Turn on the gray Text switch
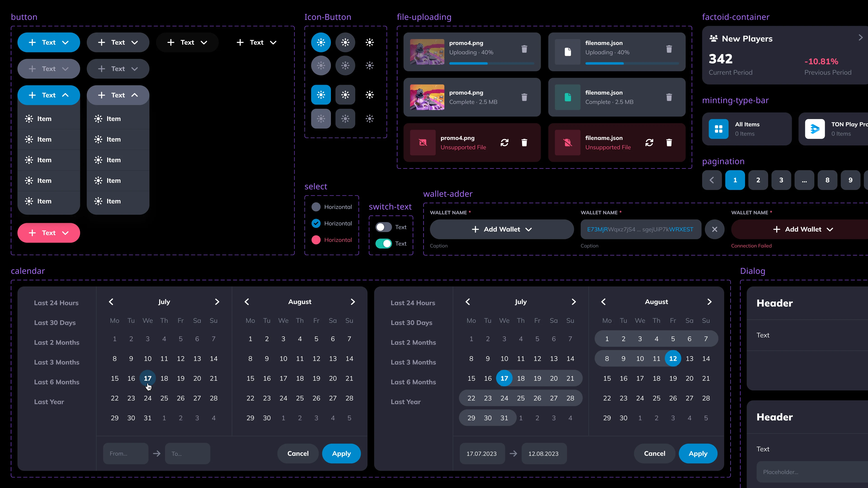The height and width of the screenshot is (488, 868). point(383,227)
